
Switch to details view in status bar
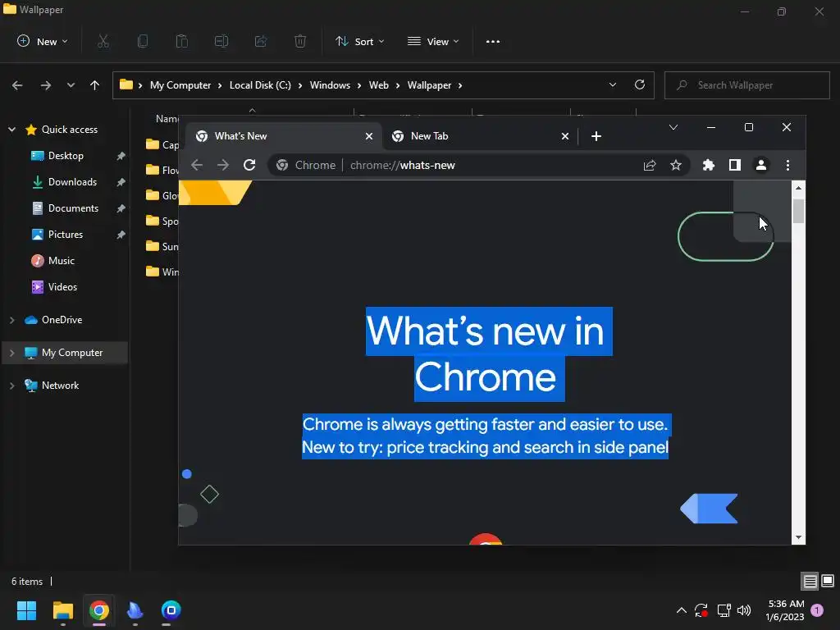click(810, 581)
